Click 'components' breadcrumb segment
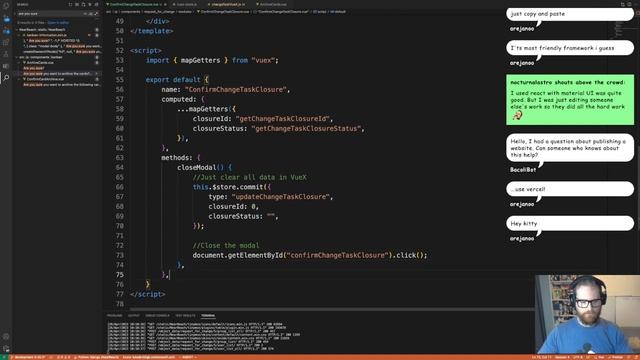 tap(130, 12)
